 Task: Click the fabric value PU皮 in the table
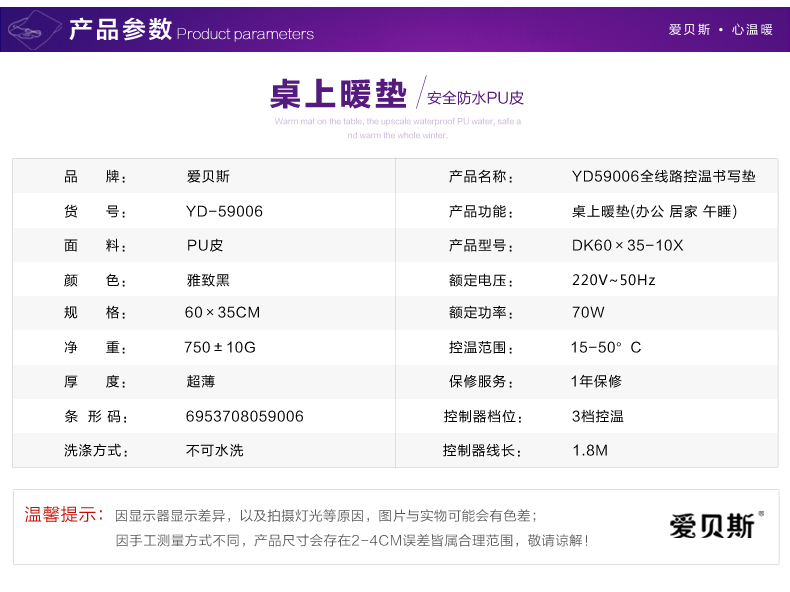[x=205, y=245]
